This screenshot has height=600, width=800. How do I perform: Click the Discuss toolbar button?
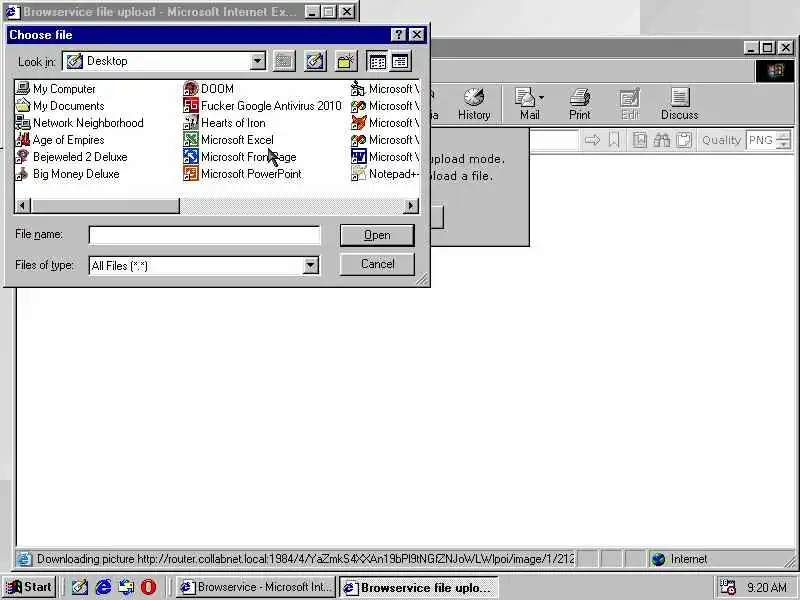[679, 105]
